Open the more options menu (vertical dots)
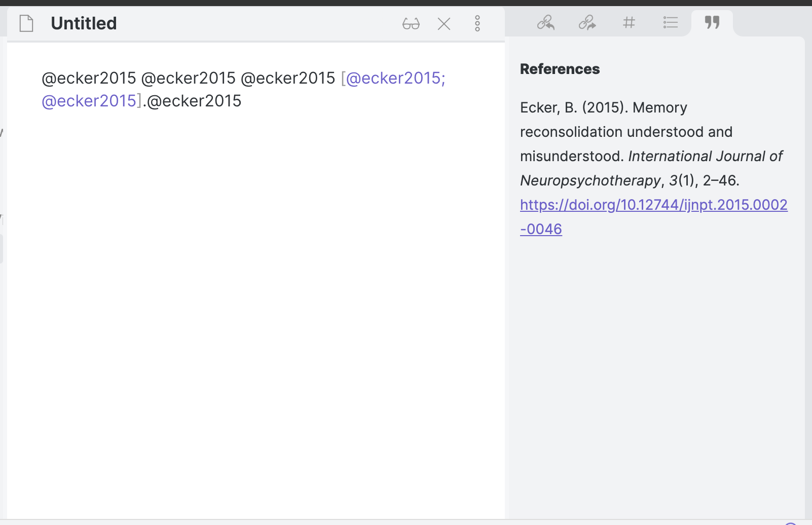Viewport: 812px width, 525px height. click(x=477, y=23)
